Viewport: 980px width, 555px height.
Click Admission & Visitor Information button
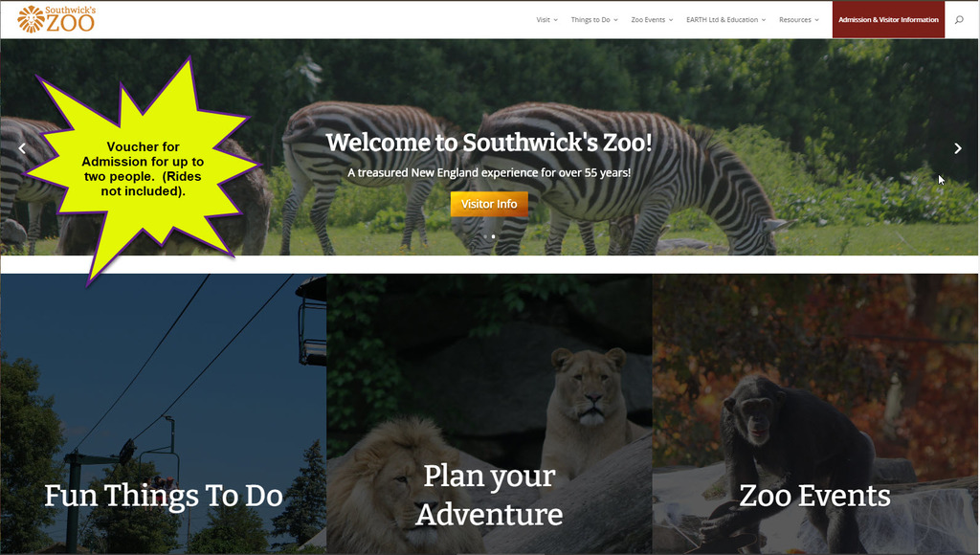click(888, 19)
